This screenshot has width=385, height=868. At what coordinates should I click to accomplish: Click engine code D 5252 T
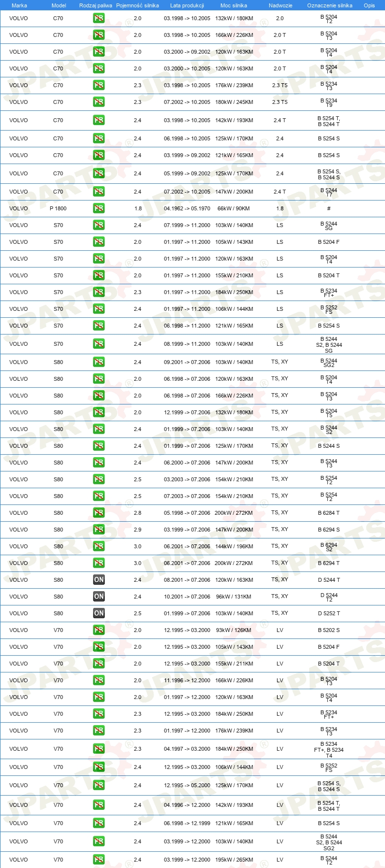pos(329,613)
